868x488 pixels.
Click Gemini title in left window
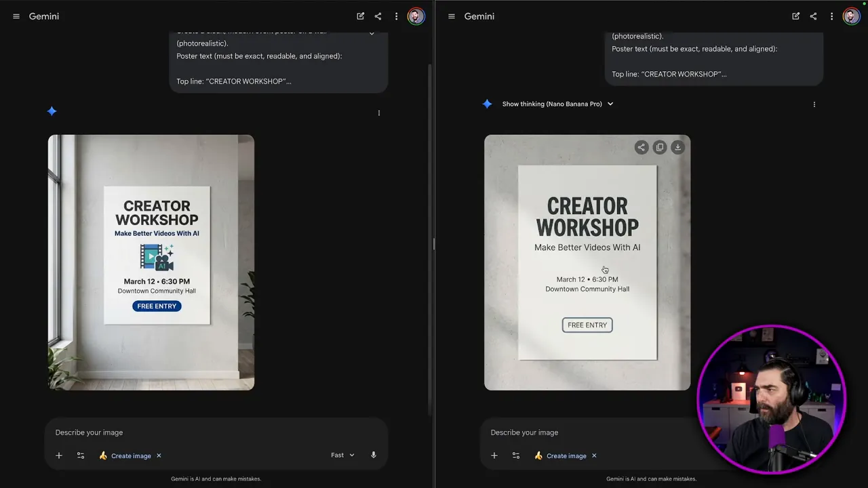coord(44,16)
